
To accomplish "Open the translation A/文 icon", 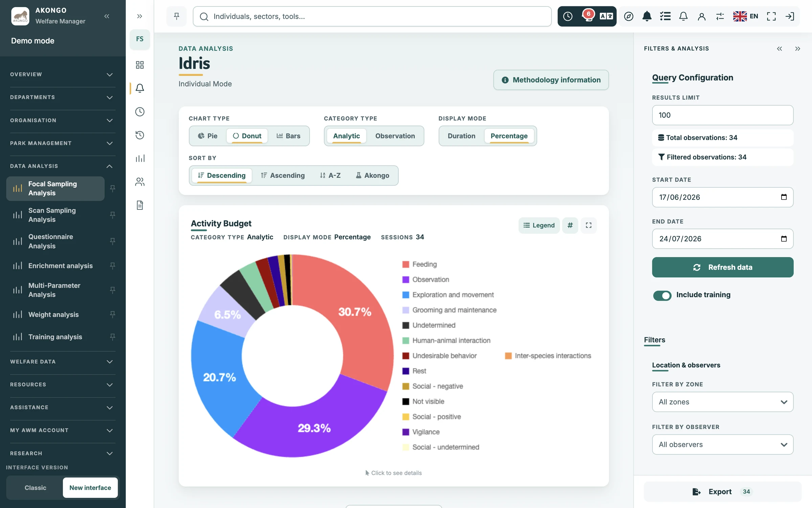I will point(606,16).
